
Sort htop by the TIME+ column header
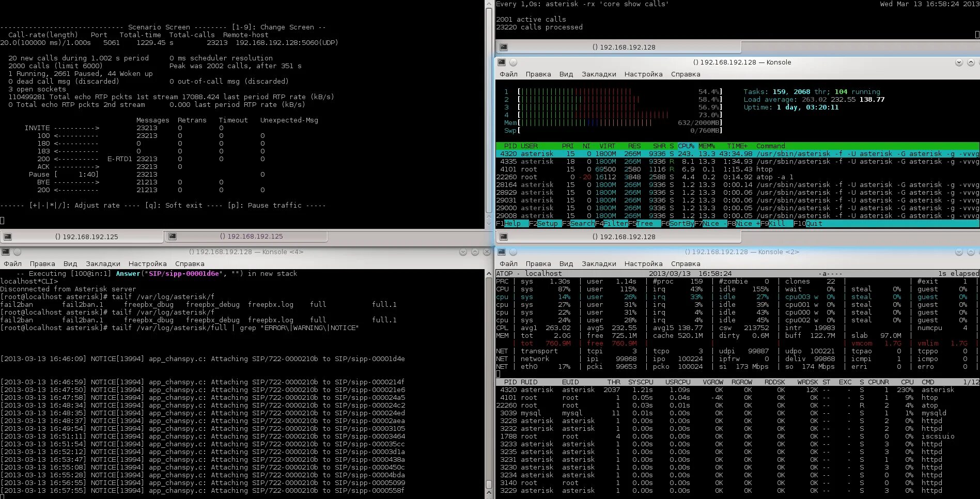pyautogui.click(x=737, y=146)
